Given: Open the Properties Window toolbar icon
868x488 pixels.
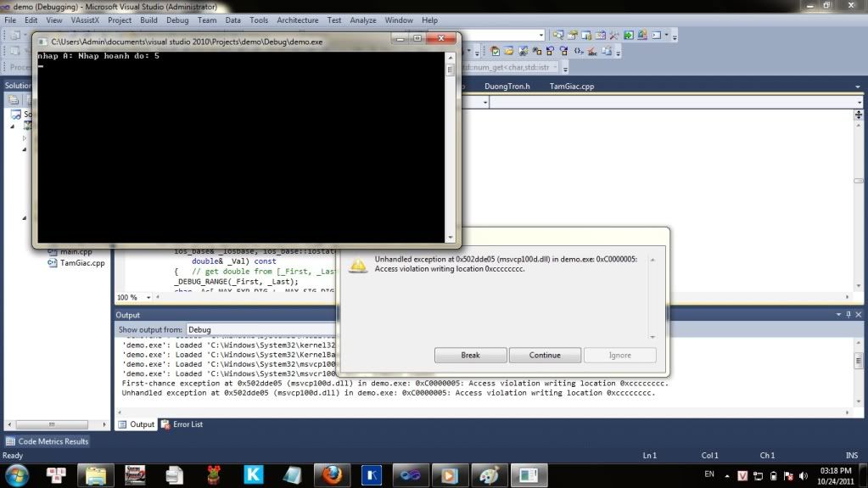Looking at the screenshot, I should [572, 35].
